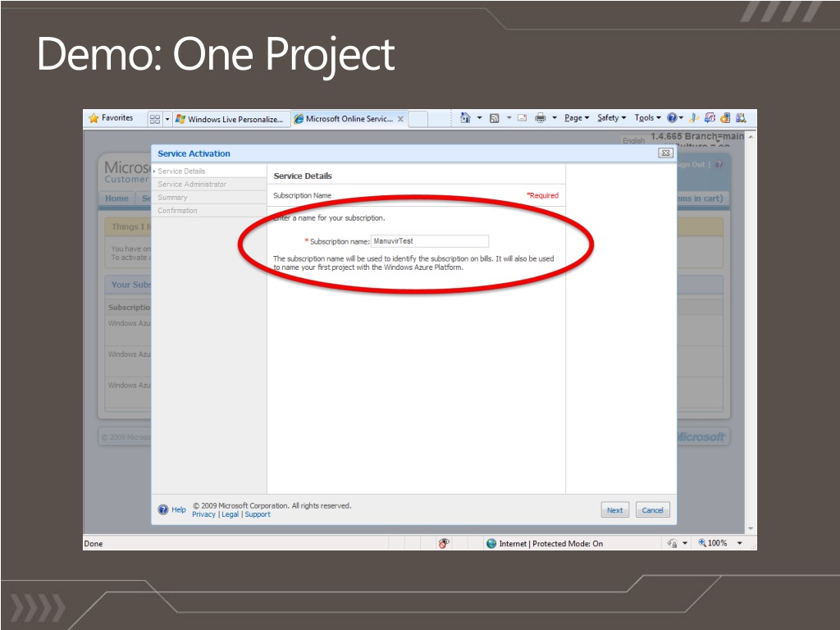Select Service Administrator step
Viewport: 840px width, 630px height.
[x=192, y=185]
